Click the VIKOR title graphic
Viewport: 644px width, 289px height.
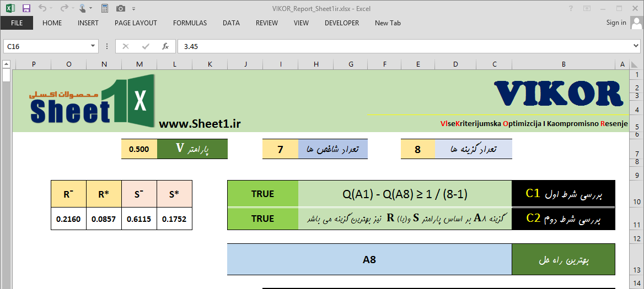[559, 94]
